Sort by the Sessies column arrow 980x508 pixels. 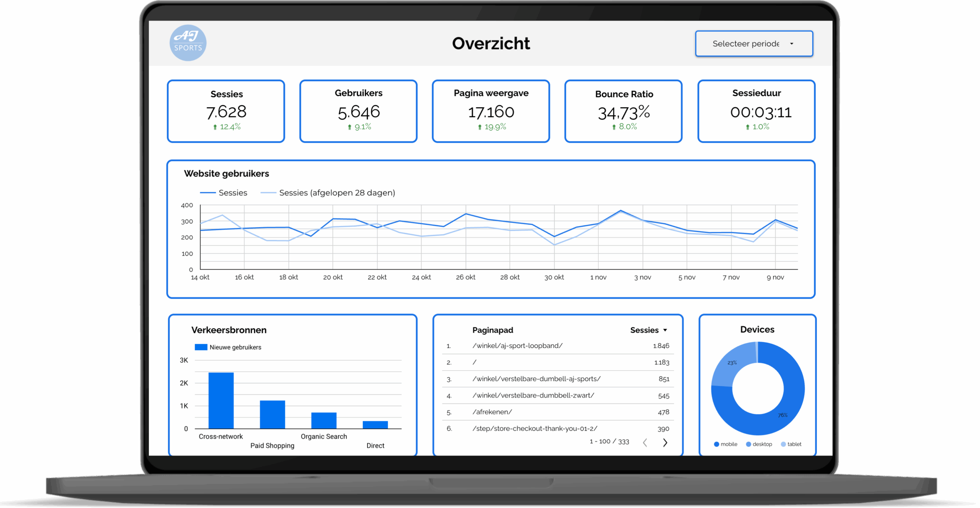tap(665, 330)
